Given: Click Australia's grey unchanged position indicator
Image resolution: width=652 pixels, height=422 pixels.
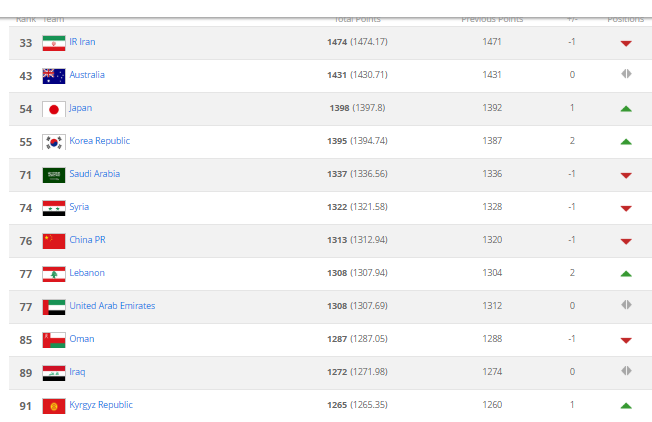Looking at the screenshot, I should tap(626, 75).
